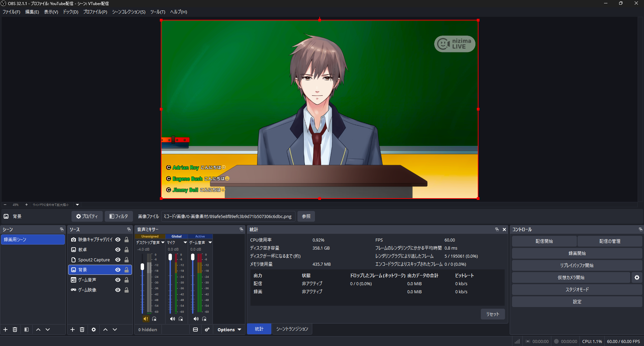
Task: Open source properties gear in Sources dock
Action: click(94, 330)
